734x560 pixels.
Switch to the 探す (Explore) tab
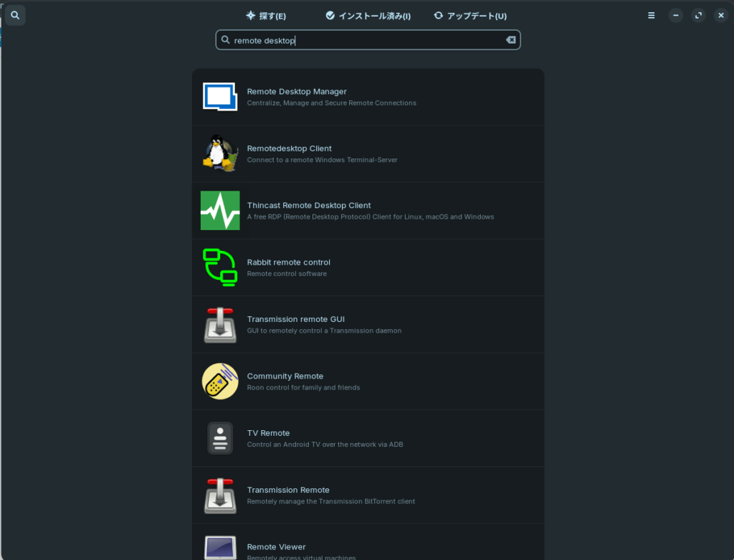(266, 16)
